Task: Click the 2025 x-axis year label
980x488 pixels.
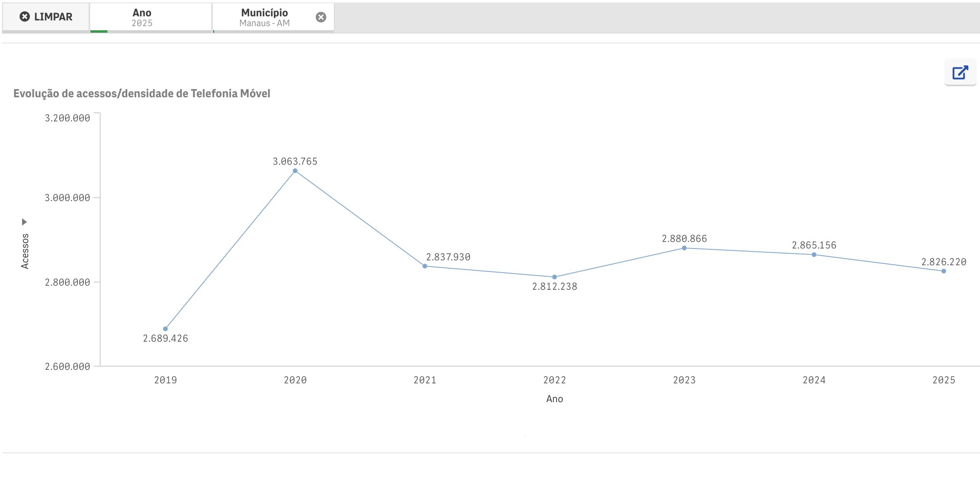Action: [x=944, y=380]
